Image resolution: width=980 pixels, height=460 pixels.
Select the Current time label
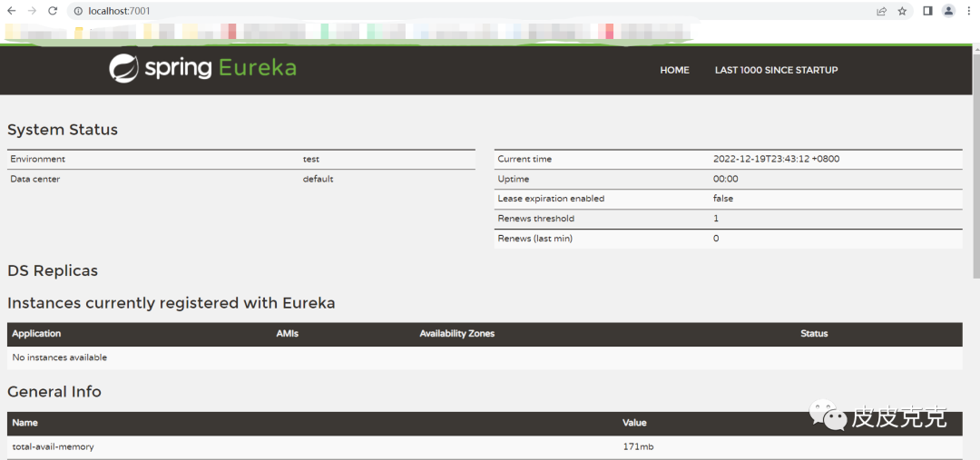point(524,160)
